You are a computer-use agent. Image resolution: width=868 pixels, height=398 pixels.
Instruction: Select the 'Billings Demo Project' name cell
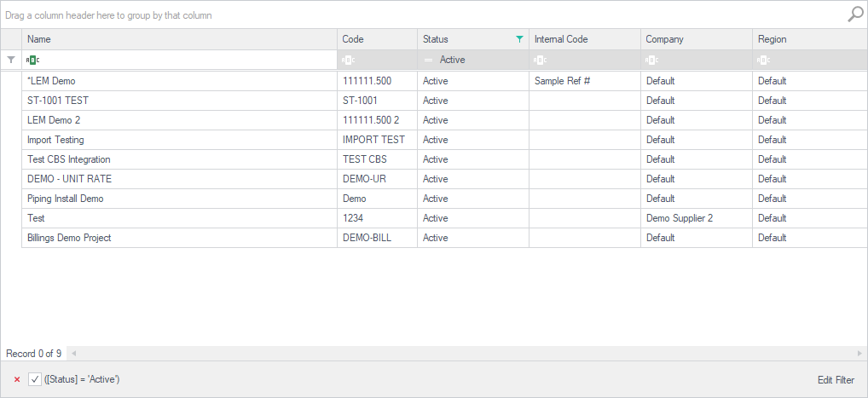tap(179, 238)
